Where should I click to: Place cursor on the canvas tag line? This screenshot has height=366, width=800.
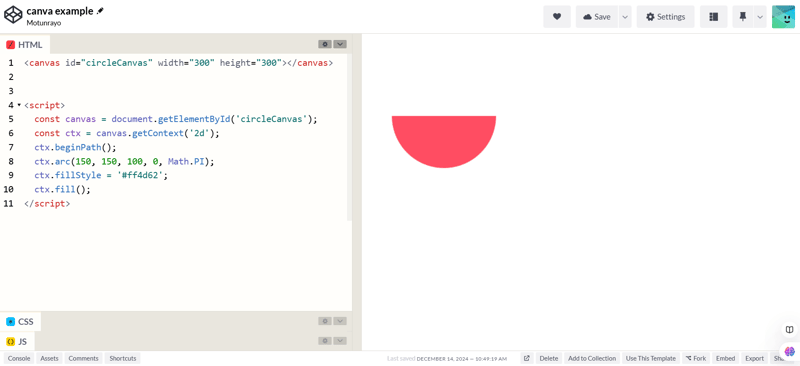tap(179, 63)
